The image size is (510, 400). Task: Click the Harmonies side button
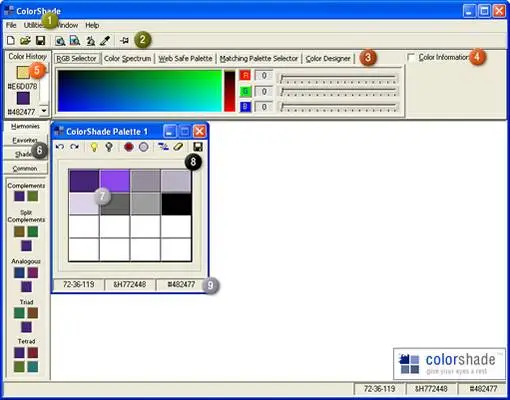(25, 126)
